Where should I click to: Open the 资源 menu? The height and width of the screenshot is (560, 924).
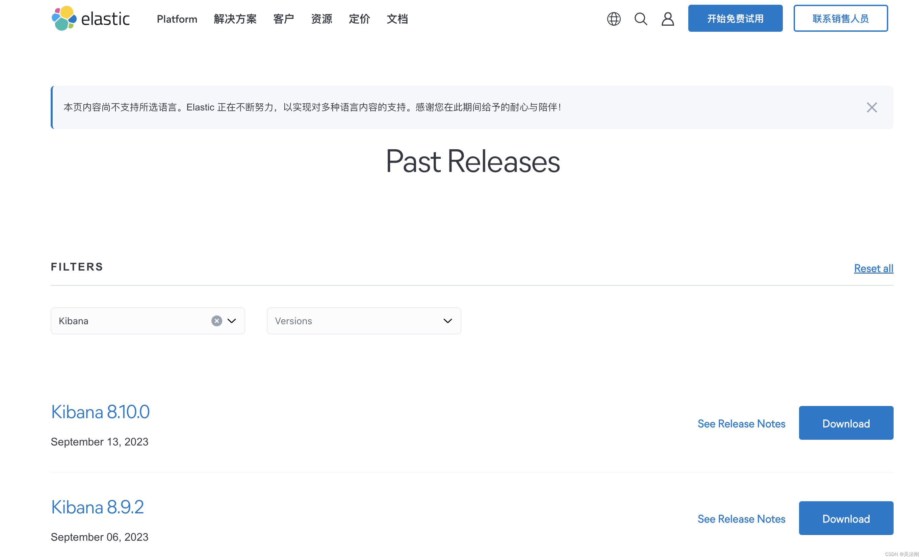tap(322, 19)
